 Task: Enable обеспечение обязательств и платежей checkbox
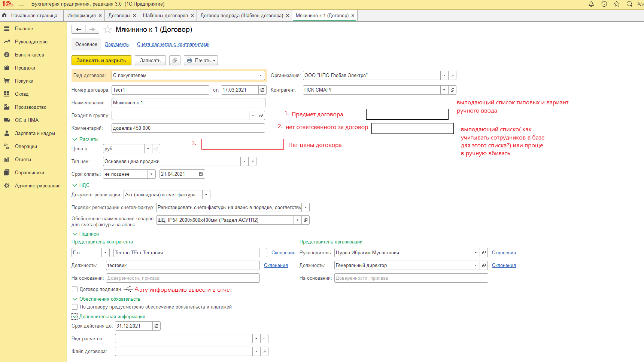(75, 307)
